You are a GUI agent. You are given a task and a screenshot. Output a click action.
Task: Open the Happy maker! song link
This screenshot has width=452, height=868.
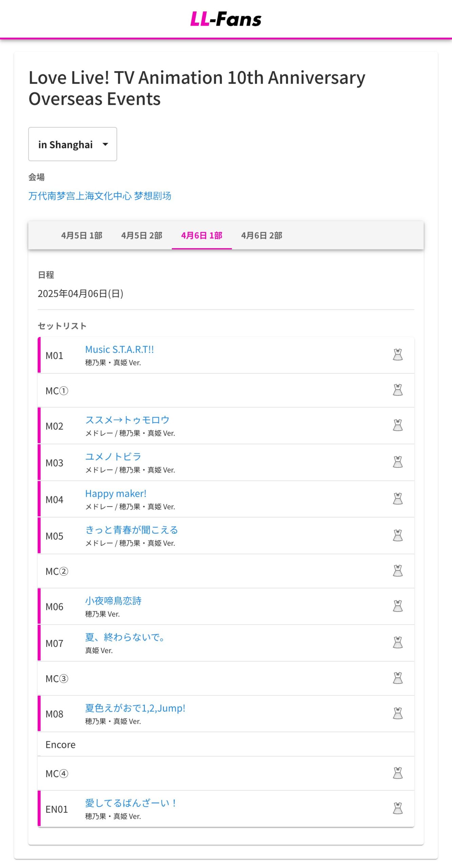pos(116,493)
